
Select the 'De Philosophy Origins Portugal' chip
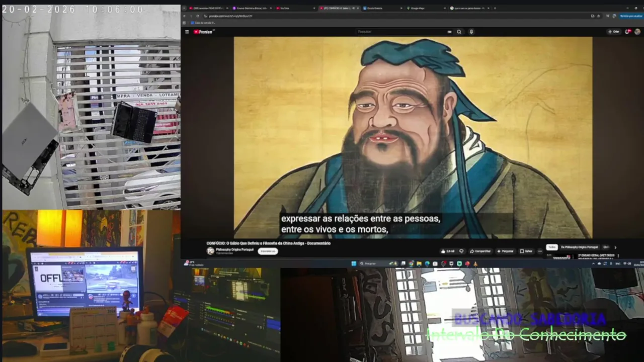pos(580,247)
